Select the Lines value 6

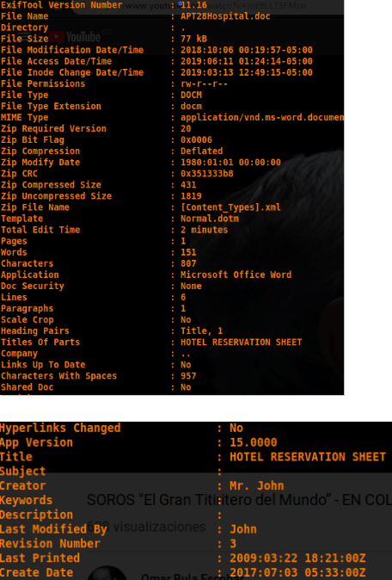pyautogui.click(x=183, y=298)
